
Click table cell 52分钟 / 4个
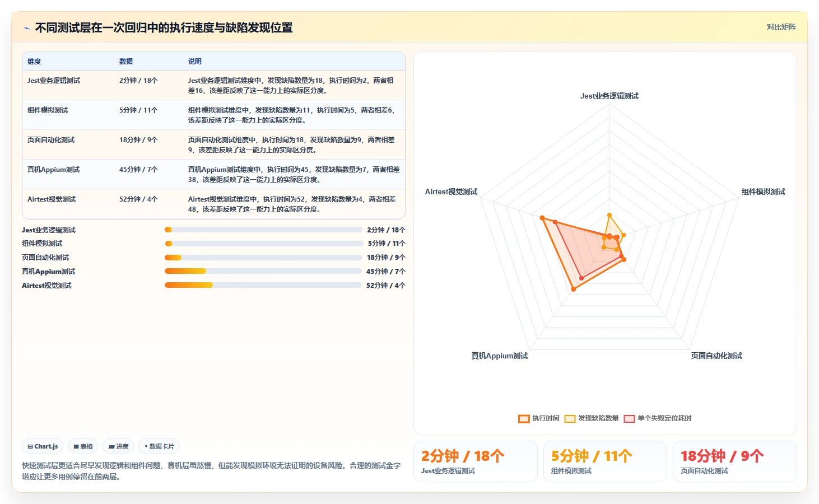point(138,199)
